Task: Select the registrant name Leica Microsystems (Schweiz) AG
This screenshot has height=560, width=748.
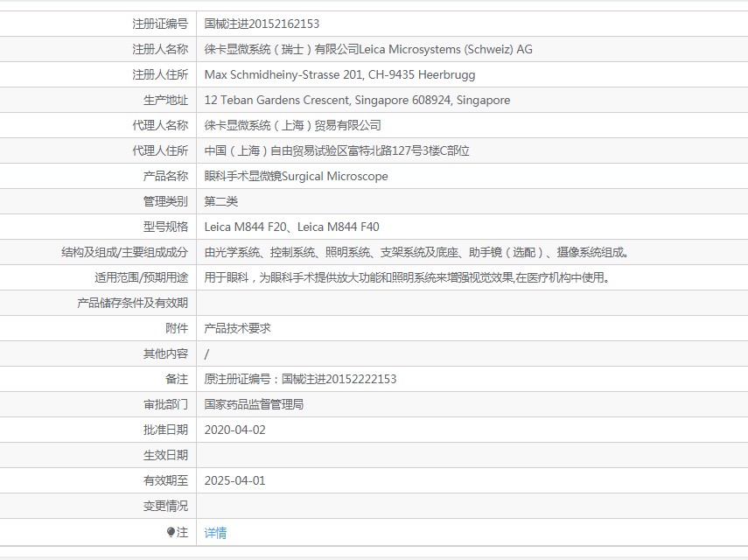Action: coord(445,49)
